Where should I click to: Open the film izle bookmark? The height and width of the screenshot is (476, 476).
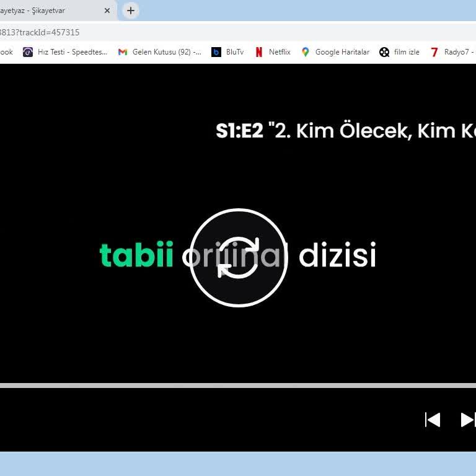pyautogui.click(x=399, y=52)
